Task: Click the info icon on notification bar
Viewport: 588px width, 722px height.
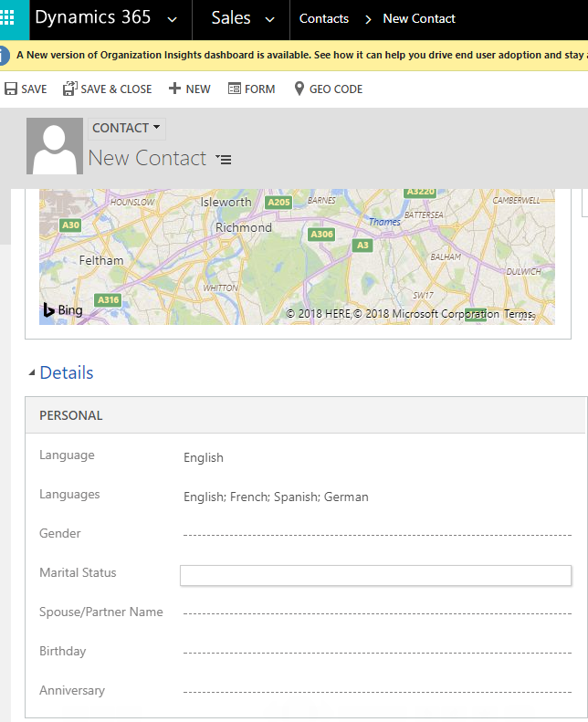Action: pos(5,56)
